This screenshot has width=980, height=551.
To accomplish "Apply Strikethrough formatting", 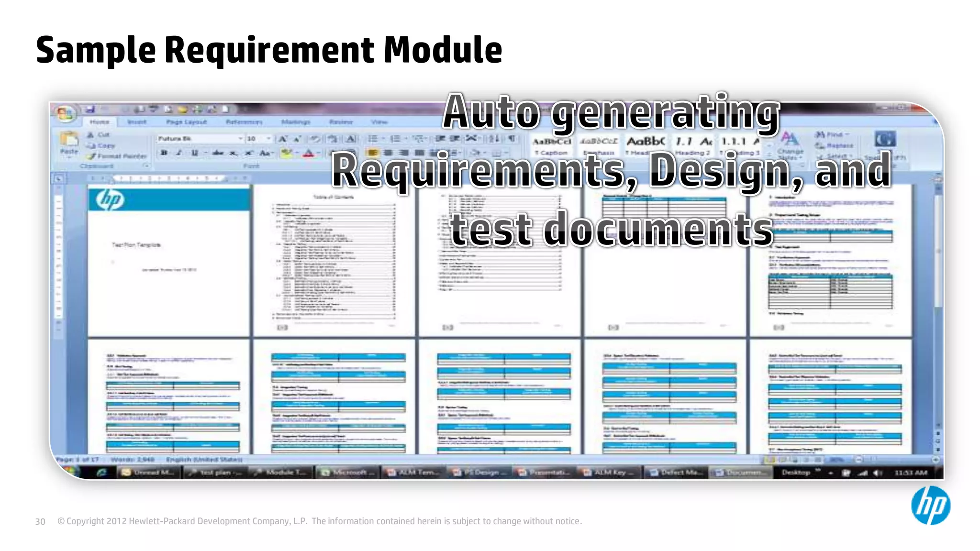I will pos(218,153).
